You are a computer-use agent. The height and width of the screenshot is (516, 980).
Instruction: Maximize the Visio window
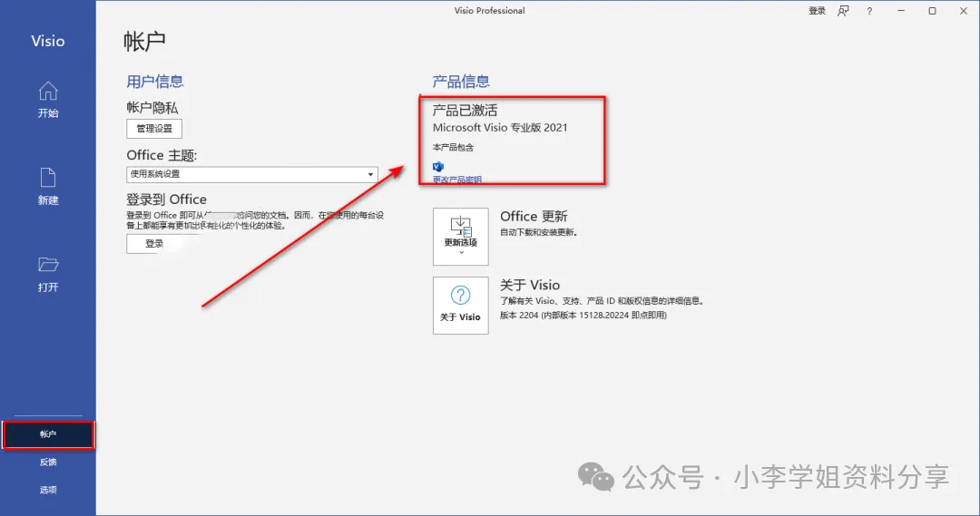[932, 11]
